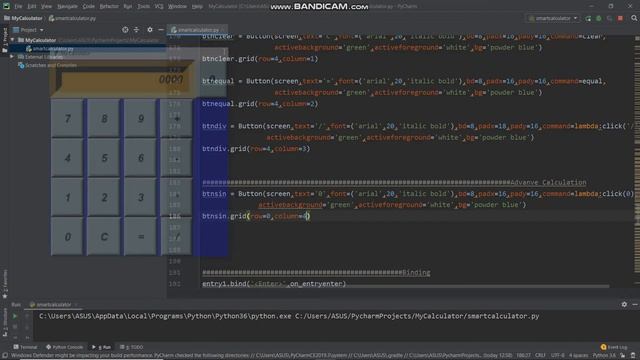Open the Help menu

pos(197,6)
